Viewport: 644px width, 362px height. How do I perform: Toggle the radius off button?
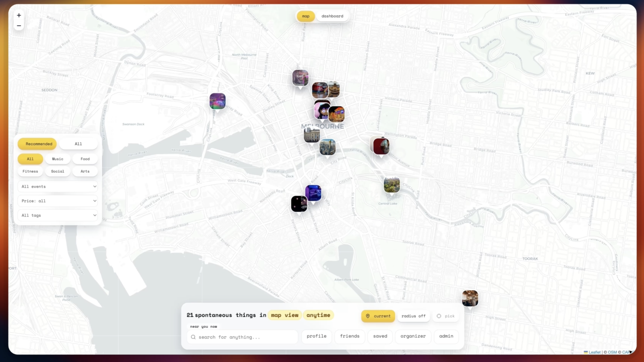pyautogui.click(x=413, y=316)
